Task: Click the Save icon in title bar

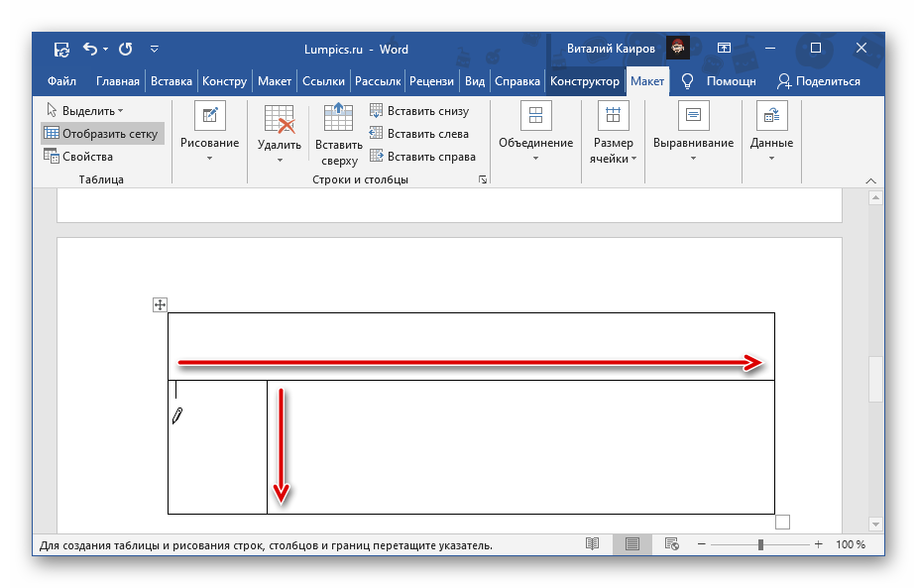Action: [x=61, y=49]
